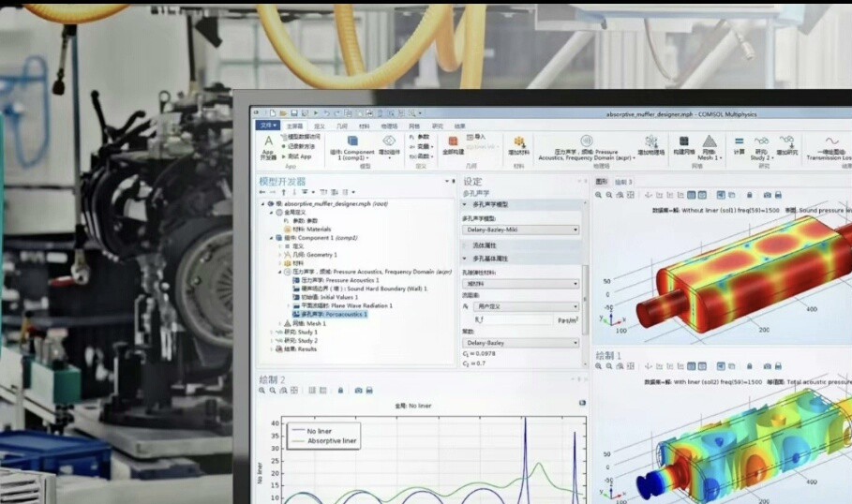Viewport: 852px width, 504px height.
Task: Switch to the 结果 ribbon tab
Action: click(459, 126)
